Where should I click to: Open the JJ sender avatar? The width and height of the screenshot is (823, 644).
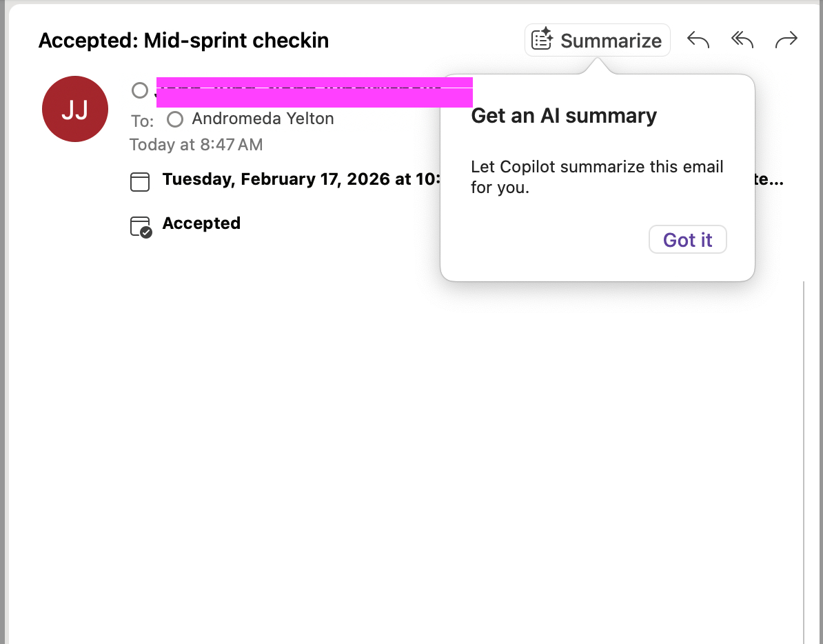click(x=74, y=109)
